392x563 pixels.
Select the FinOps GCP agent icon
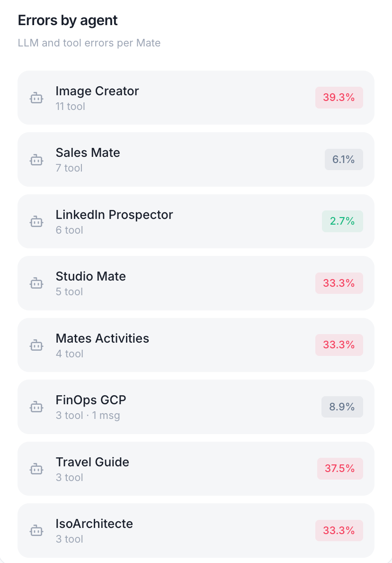(x=36, y=407)
